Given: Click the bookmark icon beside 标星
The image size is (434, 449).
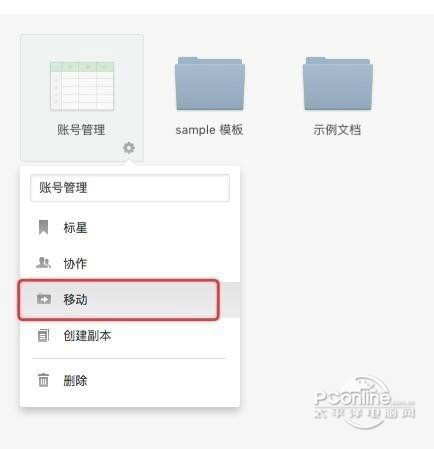Looking at the screenshot, I should pyautogui.click(x=43, y=227).
